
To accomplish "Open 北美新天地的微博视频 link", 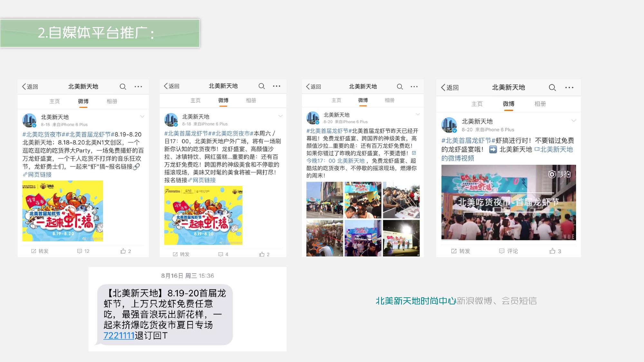I will (507, 154).
